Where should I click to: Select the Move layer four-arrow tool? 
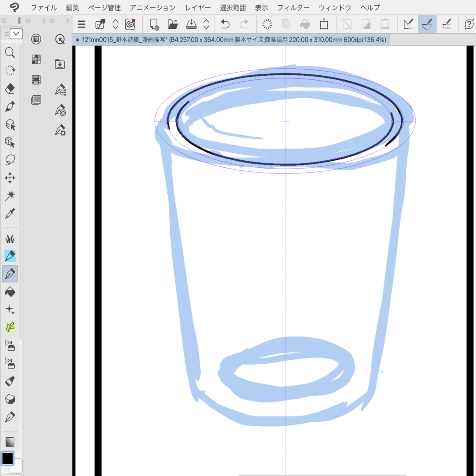click(x=10, y=178)
